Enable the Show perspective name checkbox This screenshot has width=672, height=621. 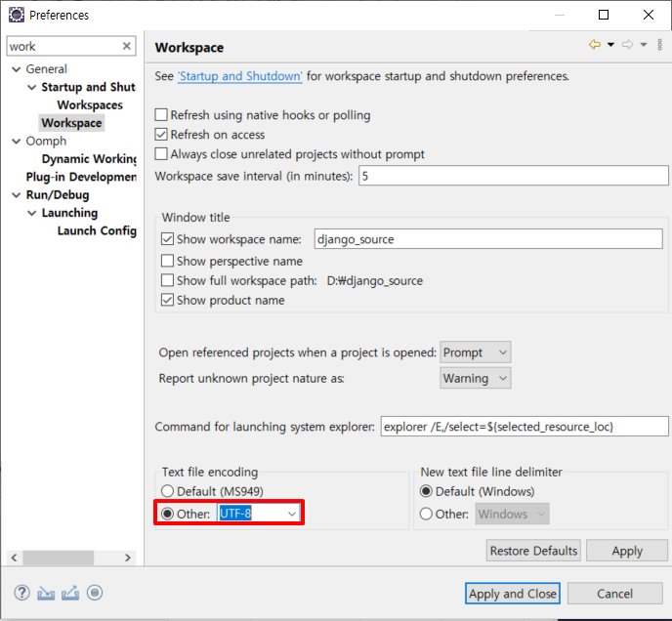point(167,261)
